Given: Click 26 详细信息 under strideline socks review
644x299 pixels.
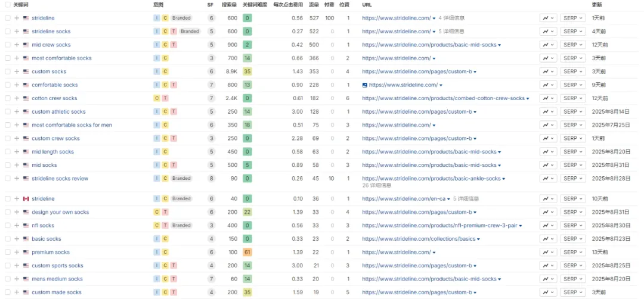Looking at the screenshot, I should pyautogui.click(x=377, y=185).
